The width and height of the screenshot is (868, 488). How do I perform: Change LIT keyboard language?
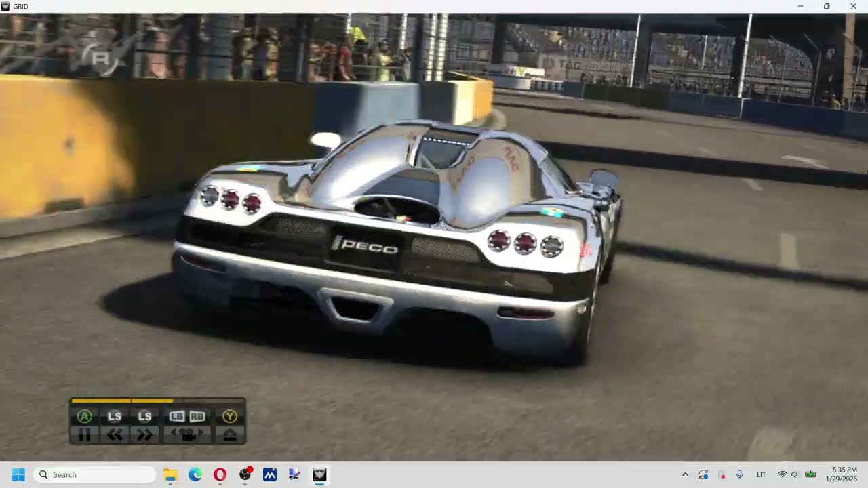(x=762, y=474)
